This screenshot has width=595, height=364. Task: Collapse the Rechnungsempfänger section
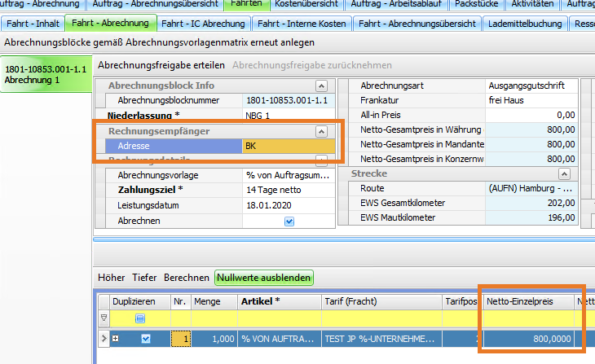click(x=321, y=130)
